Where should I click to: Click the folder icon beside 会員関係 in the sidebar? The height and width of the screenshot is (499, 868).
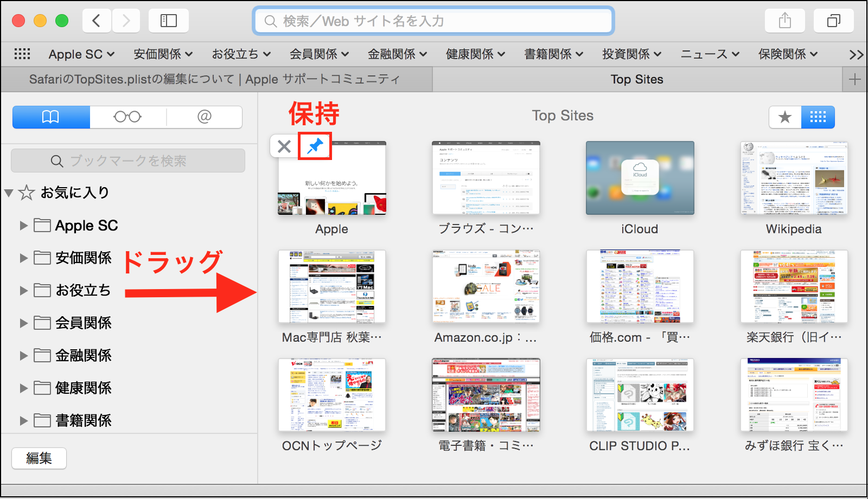tap(42, 323)
